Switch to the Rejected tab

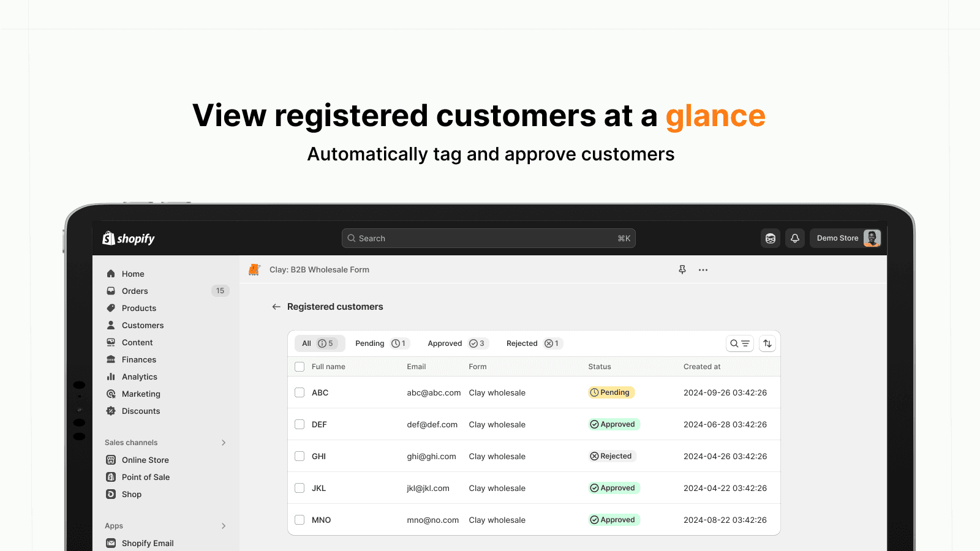532,343
